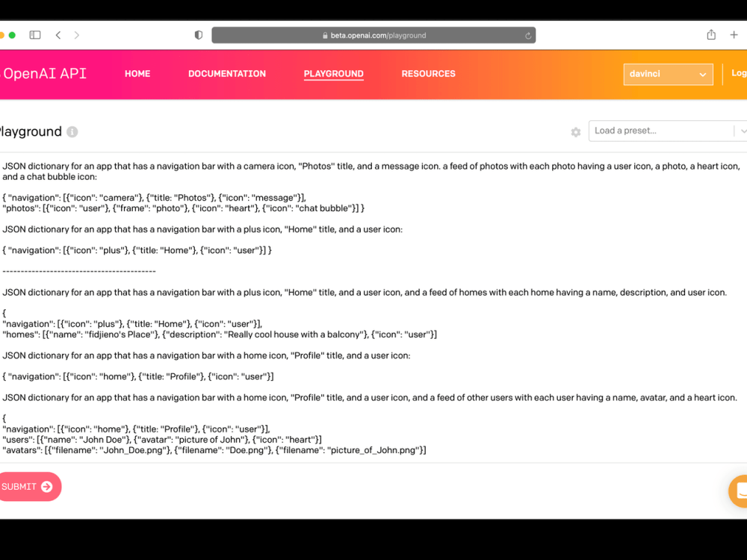Click the prompt ending "Profile" title, and a user icon:
Viewport: 747px width, 560px height.
pyautogui.click(x=206, y=355)
